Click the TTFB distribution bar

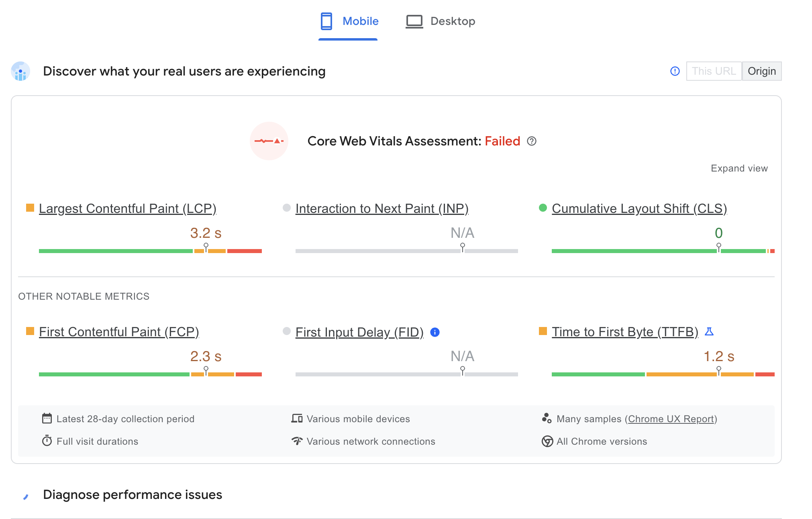point(663,374)
